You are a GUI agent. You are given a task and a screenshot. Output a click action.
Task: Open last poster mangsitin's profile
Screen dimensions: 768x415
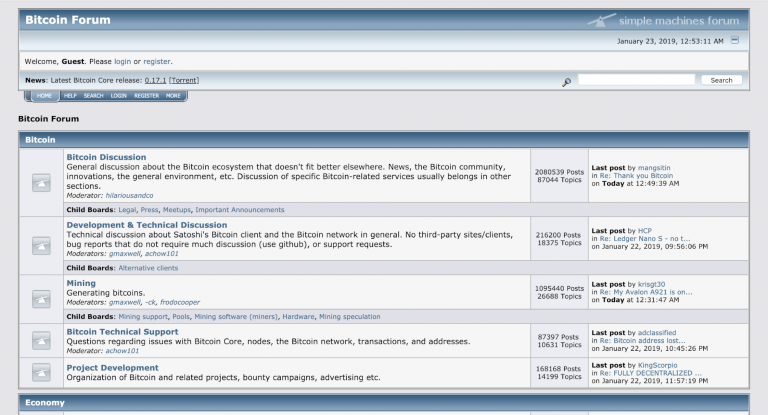654,168
